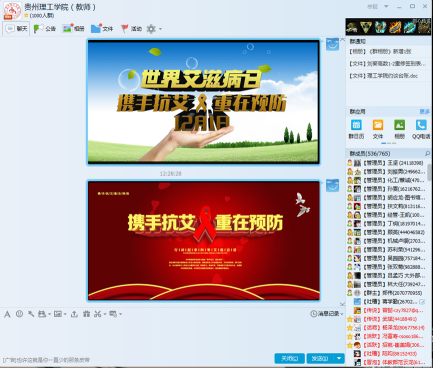
Task: Open the 活动 activities tab
Action: tap(131, 29)
